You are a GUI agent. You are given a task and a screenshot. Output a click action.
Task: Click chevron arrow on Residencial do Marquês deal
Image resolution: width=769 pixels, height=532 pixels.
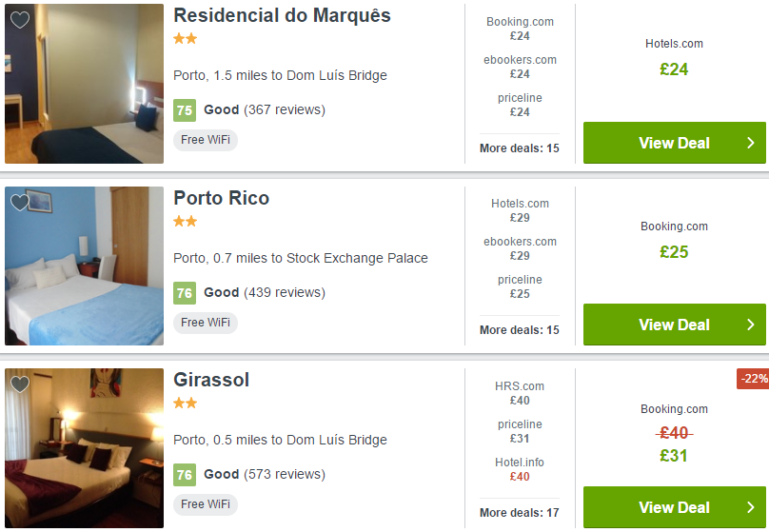pyautogui.click(x=750, y=143)
